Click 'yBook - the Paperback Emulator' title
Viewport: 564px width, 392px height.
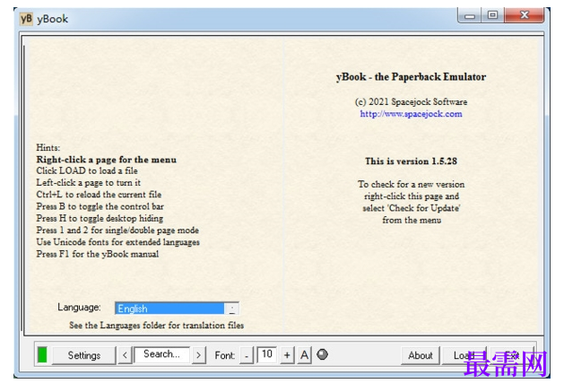pyautogui.click(x=412, y=77)
